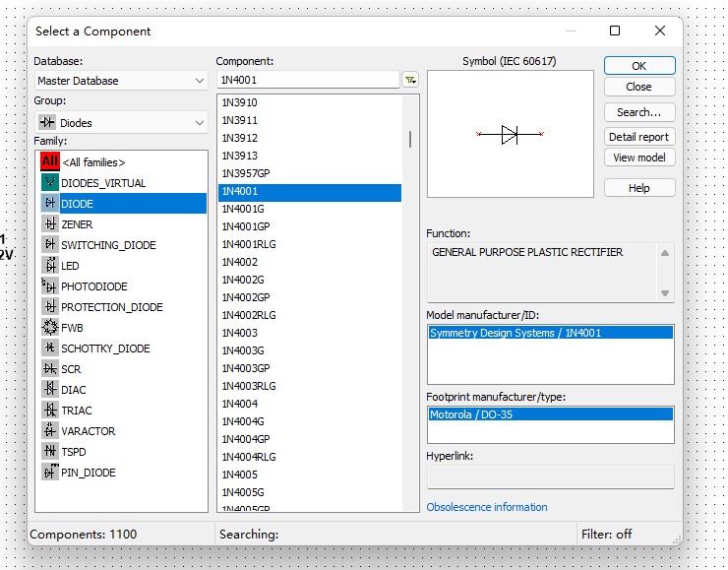Click the View model button

(x=639, y=158)
